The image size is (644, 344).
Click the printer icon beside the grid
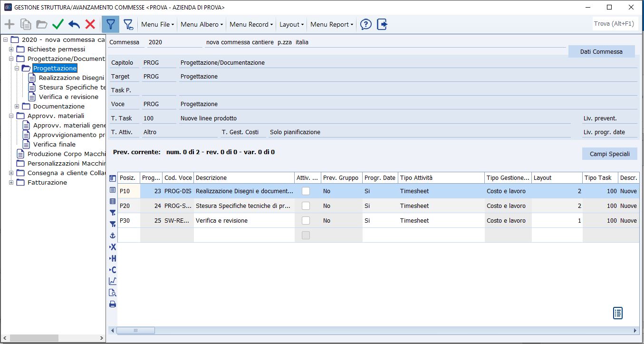click(x=113, y=304)
